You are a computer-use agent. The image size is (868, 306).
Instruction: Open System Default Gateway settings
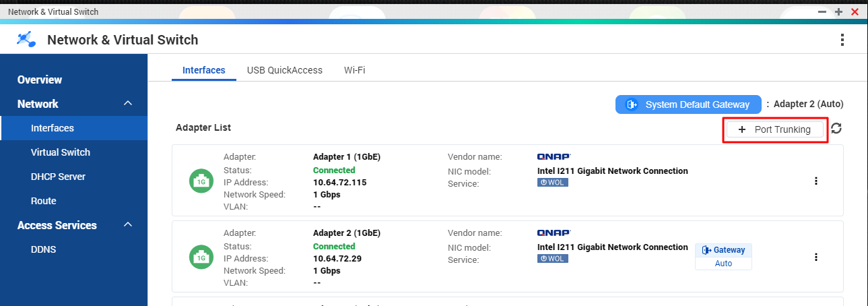pos(688,104)
